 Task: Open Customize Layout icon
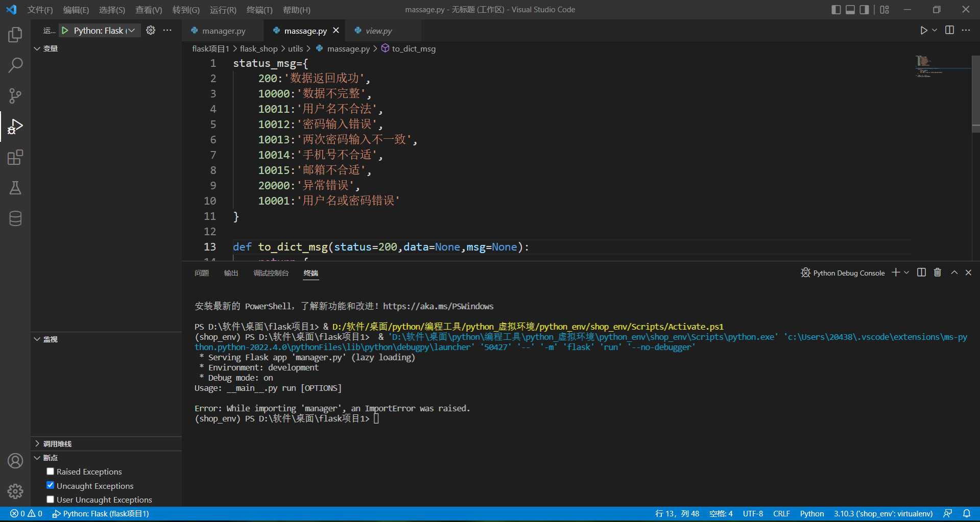pyautogui.click(x=885, y=10)
